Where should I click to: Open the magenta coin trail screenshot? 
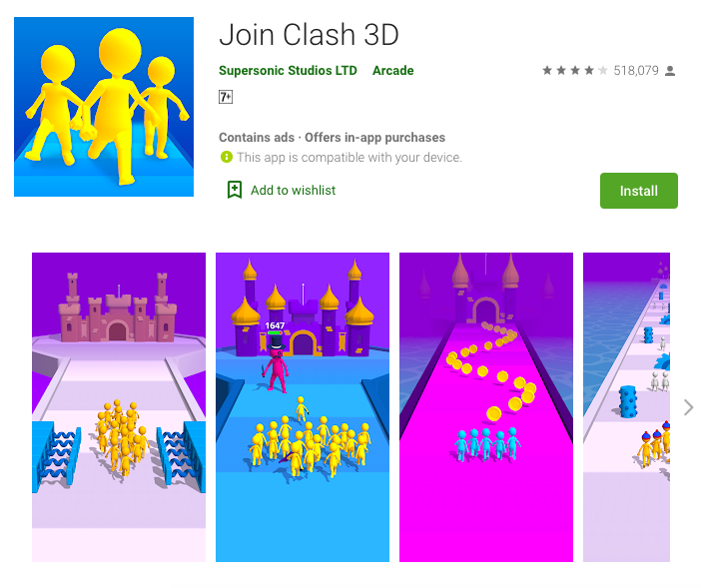(486, 407)
